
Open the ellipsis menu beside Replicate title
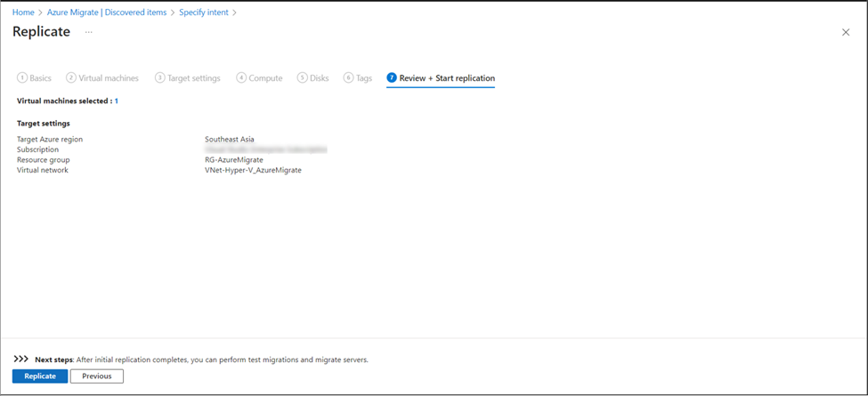(88, 32)
